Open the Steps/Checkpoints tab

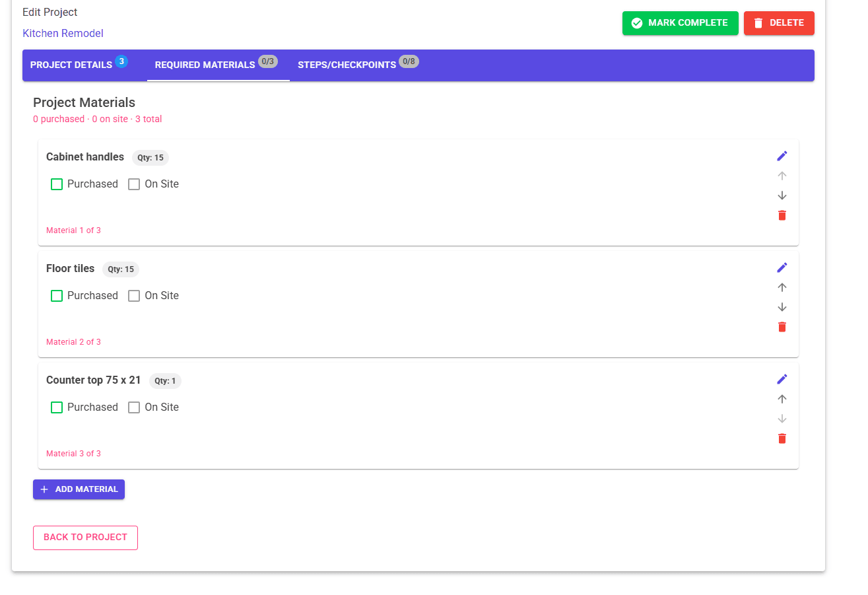pos(347,65)
